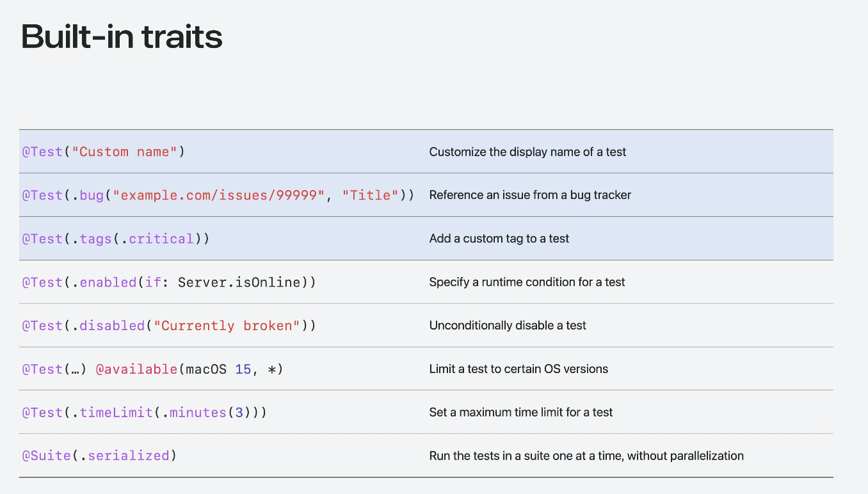Viewport: 868px width, 494px height.
Task: Click the @available(macOS 15, *) attribute
Action: pos(189,369)
